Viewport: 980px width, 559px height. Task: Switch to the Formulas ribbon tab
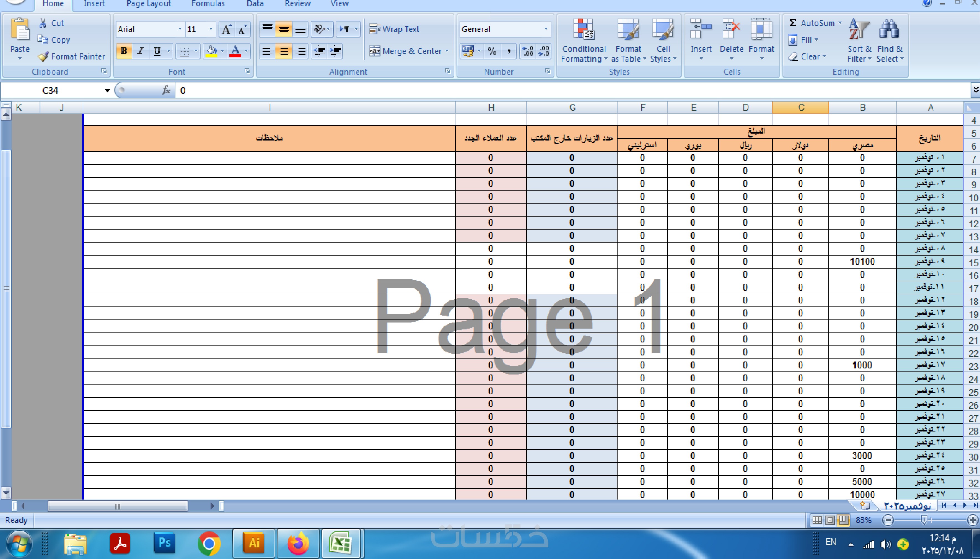coord(208,4)
